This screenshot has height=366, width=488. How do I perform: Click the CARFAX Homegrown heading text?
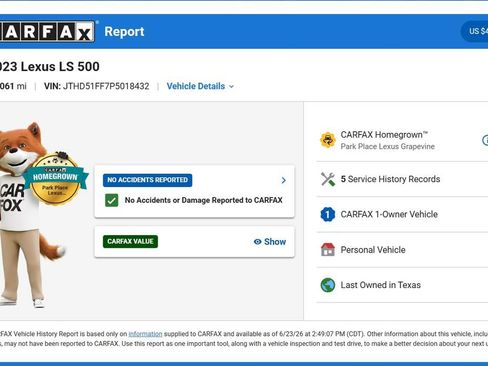[384, 135]
